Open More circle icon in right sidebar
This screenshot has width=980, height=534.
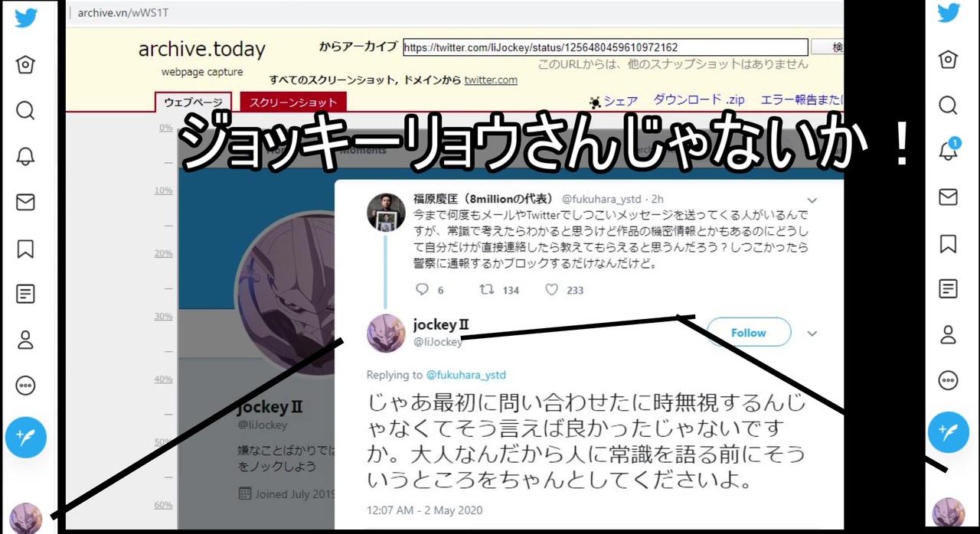[x=948, y=380]
